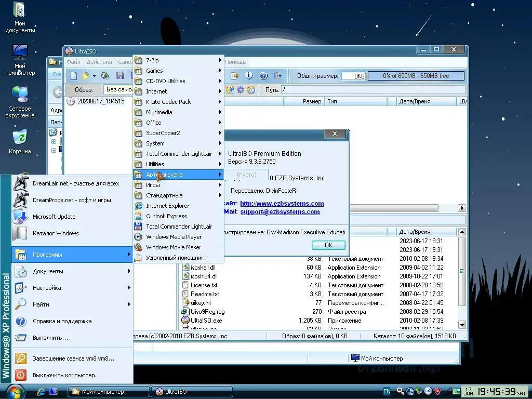Open Документы start menu item

[x=72, y=271]
